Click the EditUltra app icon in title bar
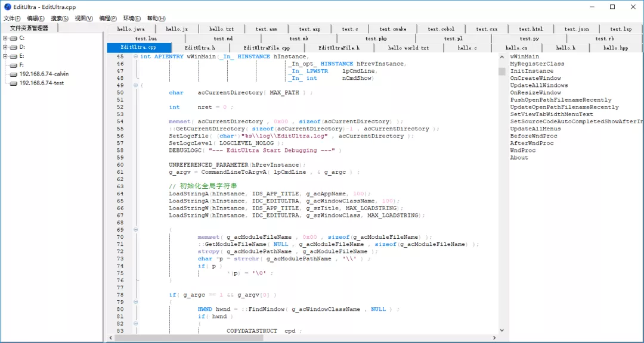Image resolution: width=644 pixels, height=343 pixels. [x=7, y=7]
